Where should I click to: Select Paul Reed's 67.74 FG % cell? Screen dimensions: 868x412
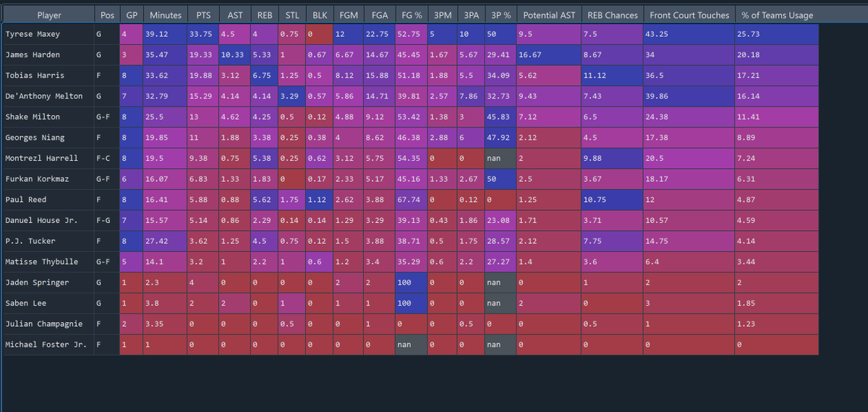click(x=412, y=200)
